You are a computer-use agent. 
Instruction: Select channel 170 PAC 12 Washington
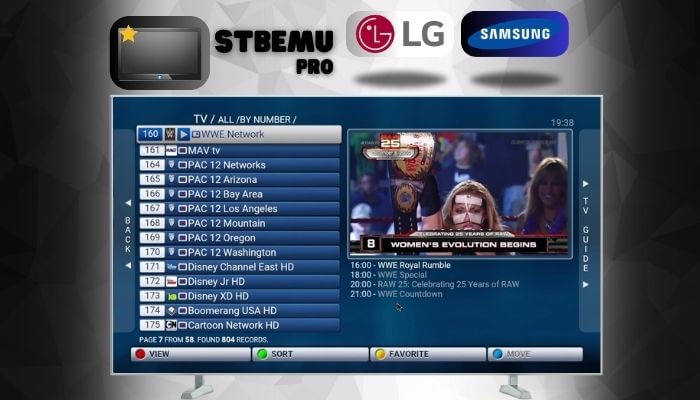point(240,252)
